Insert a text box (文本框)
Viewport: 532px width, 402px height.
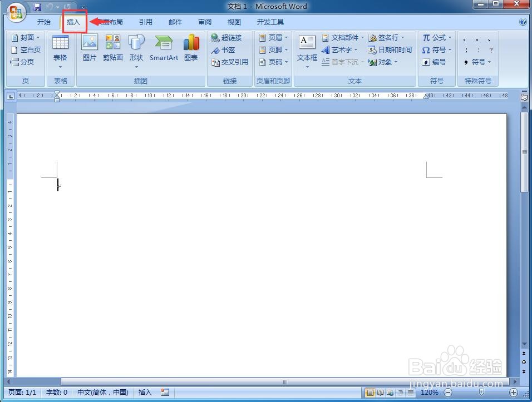tap(307, 52)
